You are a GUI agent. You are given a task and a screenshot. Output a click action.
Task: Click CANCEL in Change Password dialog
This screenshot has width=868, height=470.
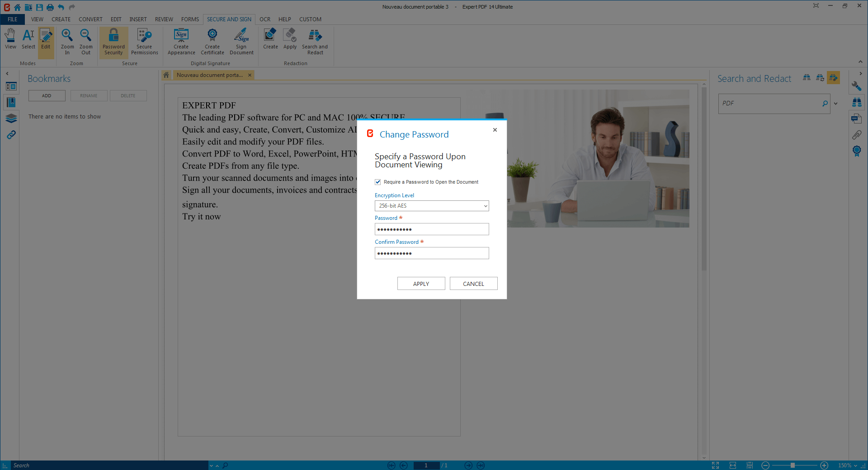point(474,284)
